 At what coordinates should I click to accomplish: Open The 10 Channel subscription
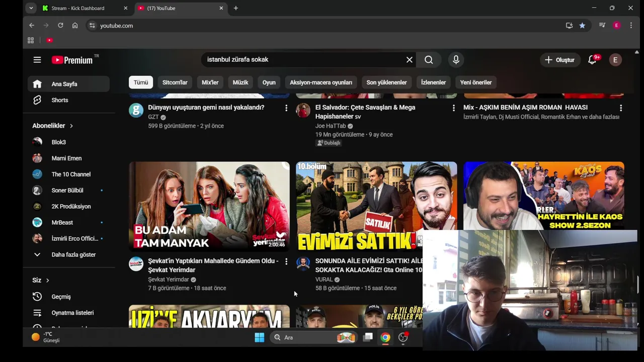pos(68,174)
